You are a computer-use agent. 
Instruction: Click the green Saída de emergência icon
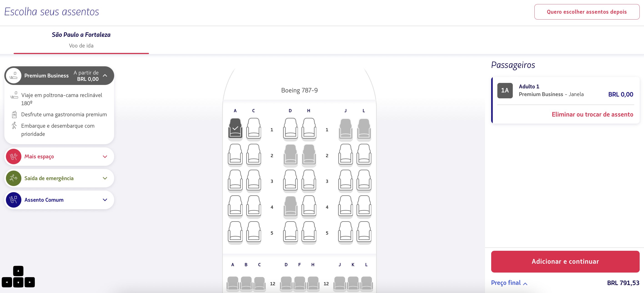point(13,178)
